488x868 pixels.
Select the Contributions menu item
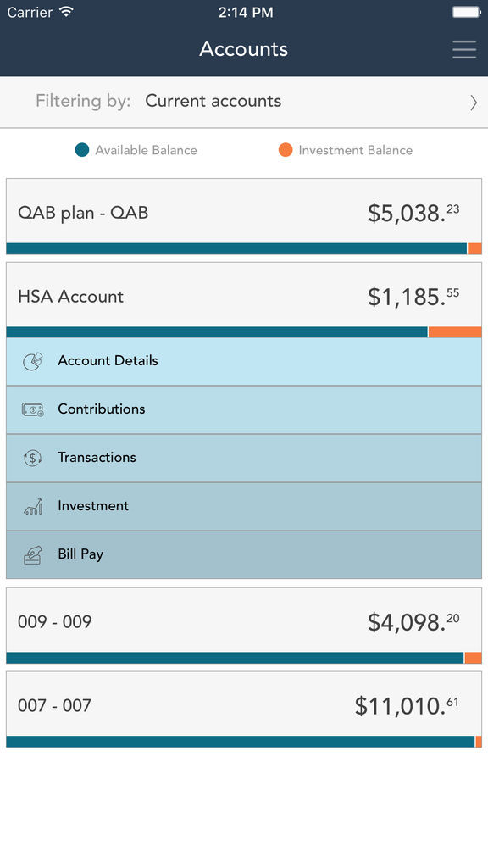click(x=244, y=409)
